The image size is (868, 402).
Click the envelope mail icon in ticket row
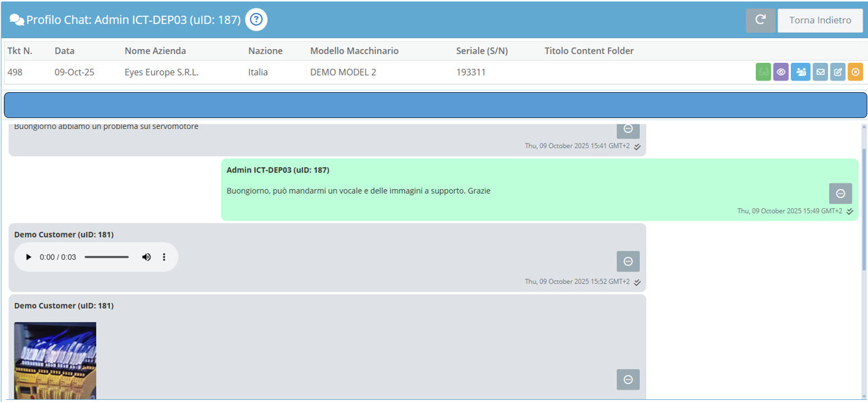820,72
